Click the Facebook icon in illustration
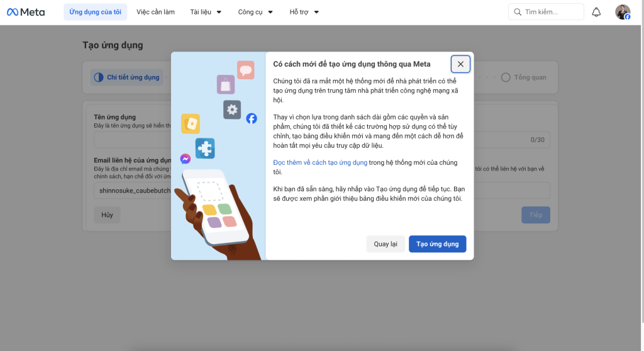Screen dimensions: 644x351 tap(252, 118)
